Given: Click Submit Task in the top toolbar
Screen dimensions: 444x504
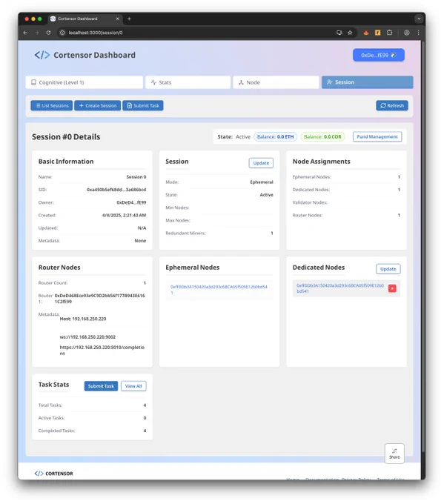Looking at the screenshot, I should pyautogui.click(x=143, y=105).
